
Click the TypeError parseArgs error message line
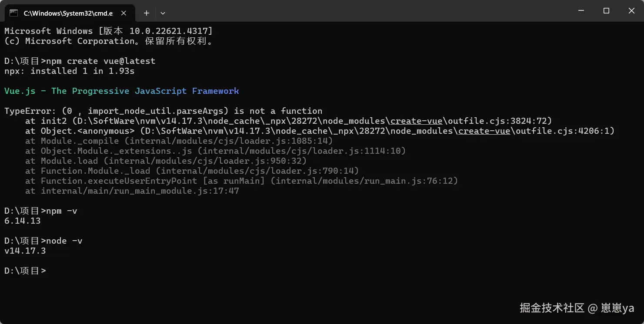(x=164, y=111)
